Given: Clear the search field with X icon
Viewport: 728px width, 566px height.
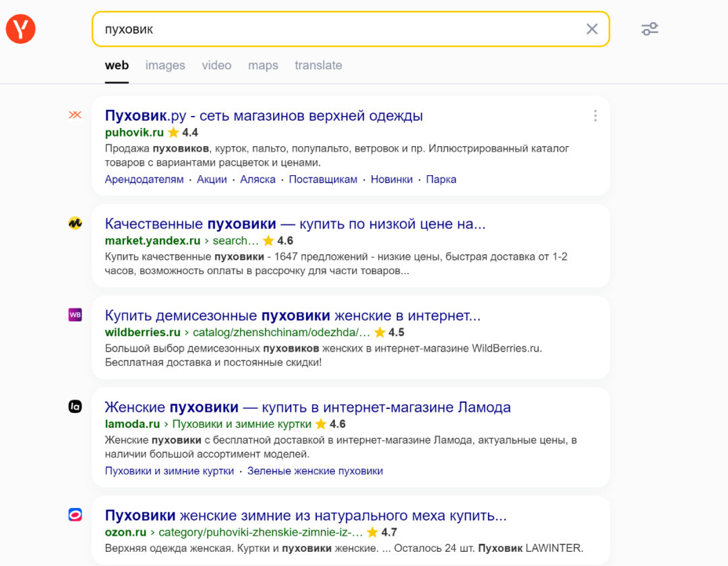Looking at the screenshot, I should pos(592,29).
